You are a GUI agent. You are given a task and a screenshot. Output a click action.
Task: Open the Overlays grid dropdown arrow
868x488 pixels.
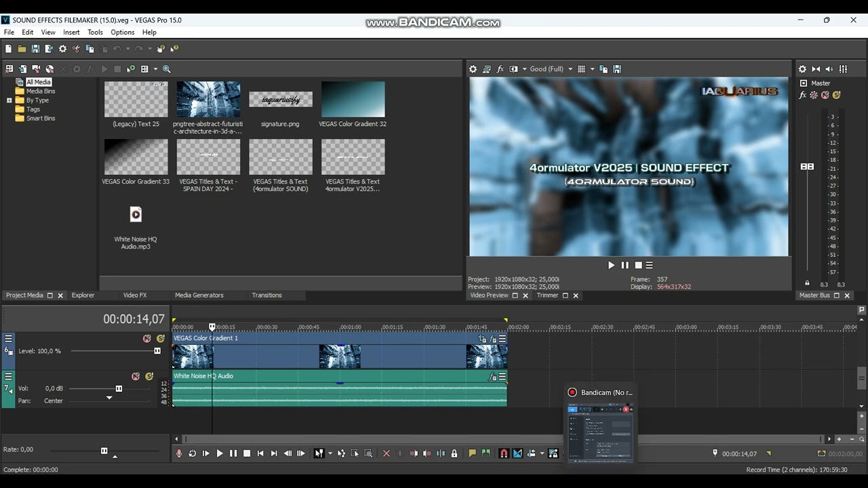[x=592, y=69]
